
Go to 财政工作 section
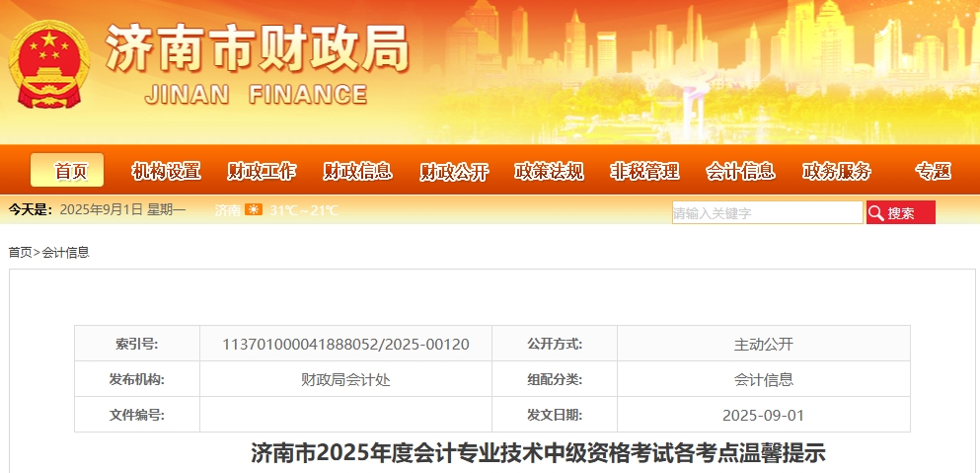point(262,171)
